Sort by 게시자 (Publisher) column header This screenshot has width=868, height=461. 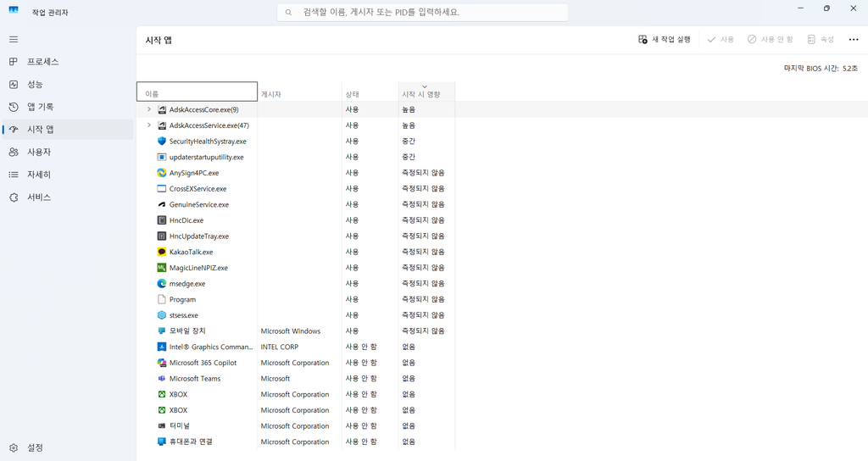[x=299, y=92]
